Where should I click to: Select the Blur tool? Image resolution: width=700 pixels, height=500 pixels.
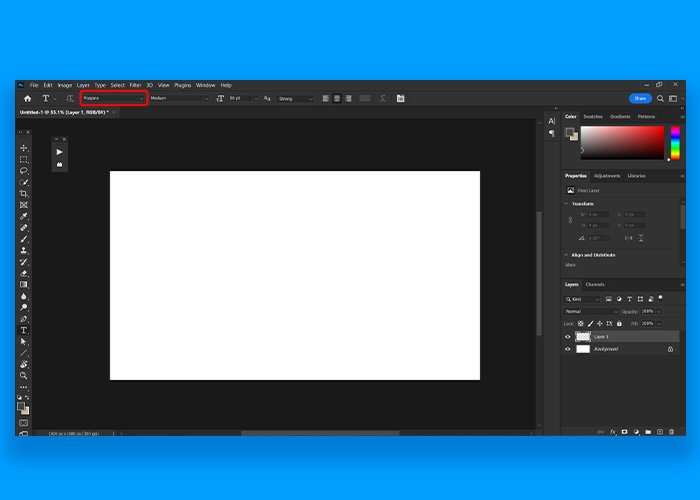pyautogui.click(x=24, y=296)
